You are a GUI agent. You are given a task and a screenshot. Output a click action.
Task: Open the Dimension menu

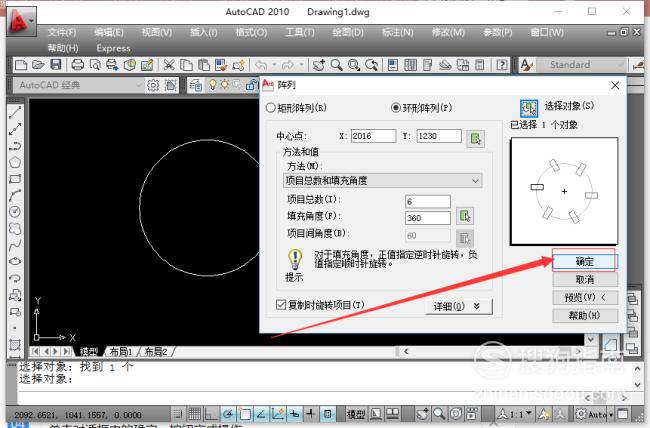tap(398, 32)
